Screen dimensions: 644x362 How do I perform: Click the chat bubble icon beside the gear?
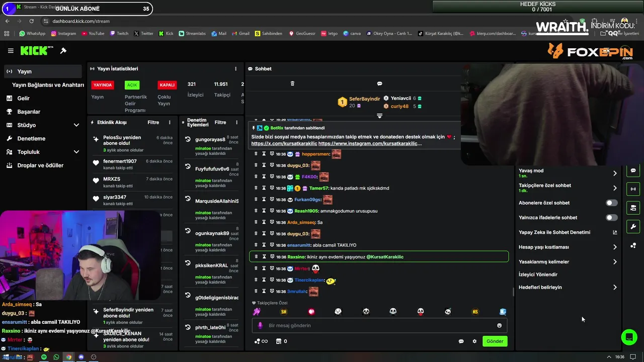461,341
